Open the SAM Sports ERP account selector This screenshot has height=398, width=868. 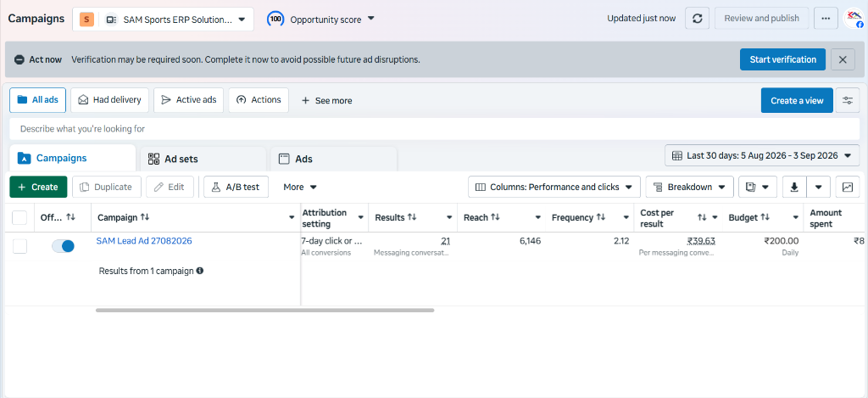point(164,19)
